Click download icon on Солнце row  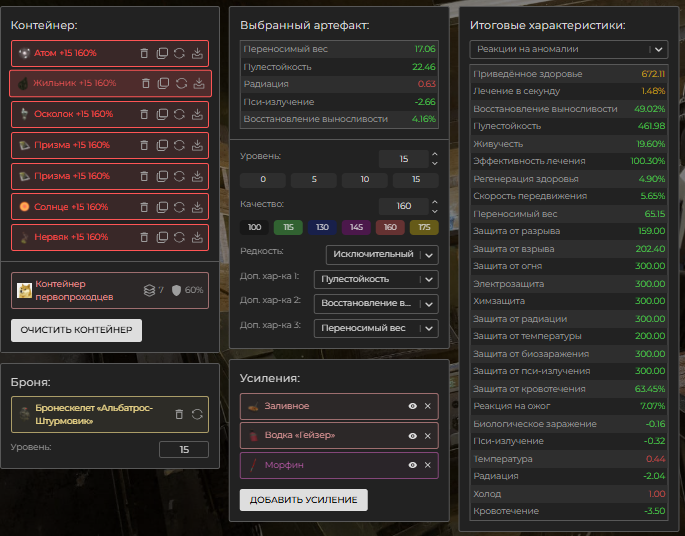197,207
